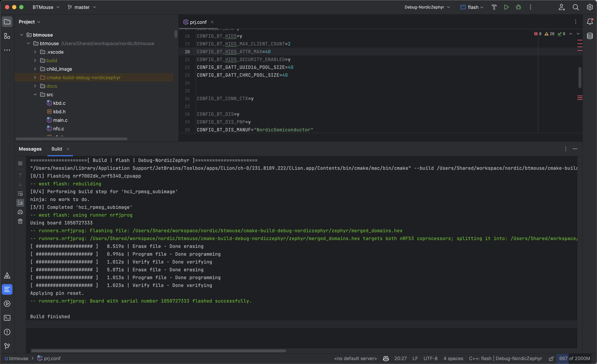Viewport: 597px width, 364px height.
Task: Open more run actions menu
Action: click(x=530, y=7)
